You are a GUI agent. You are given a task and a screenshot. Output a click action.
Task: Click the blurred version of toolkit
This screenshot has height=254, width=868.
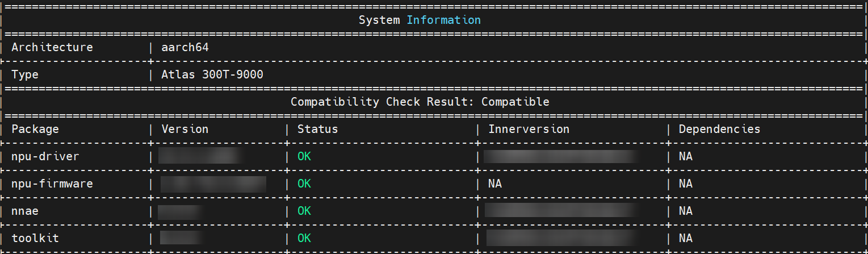[182, 238]
